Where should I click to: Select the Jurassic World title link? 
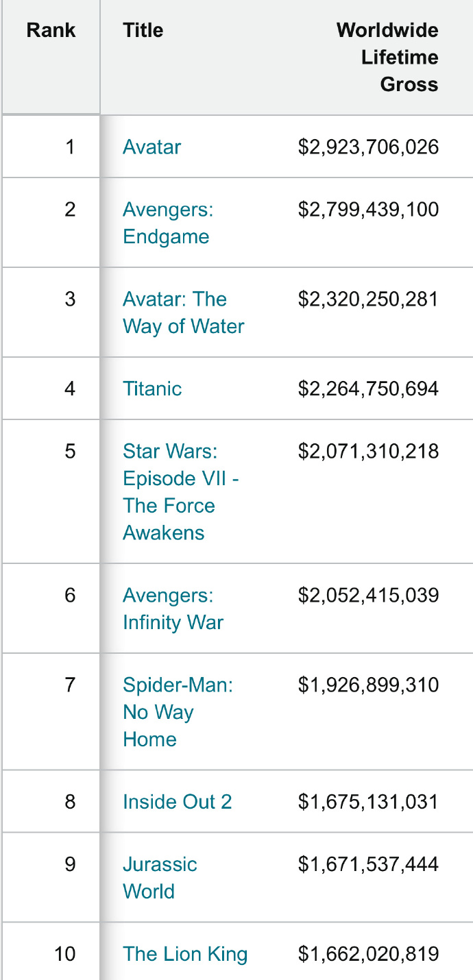pyautogui.click(x=160, y=877)
